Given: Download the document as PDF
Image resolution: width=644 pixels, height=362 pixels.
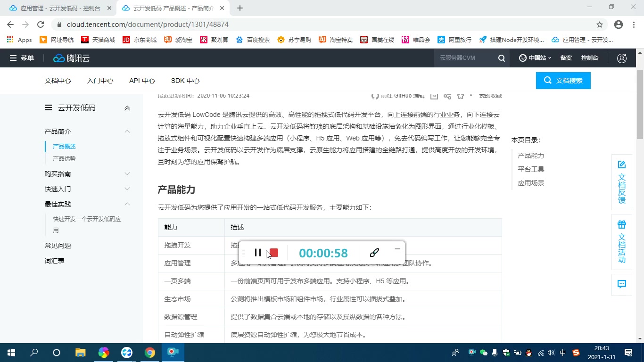Looking at the screenshot, I should pyautogui.click(x=434, y=96).
